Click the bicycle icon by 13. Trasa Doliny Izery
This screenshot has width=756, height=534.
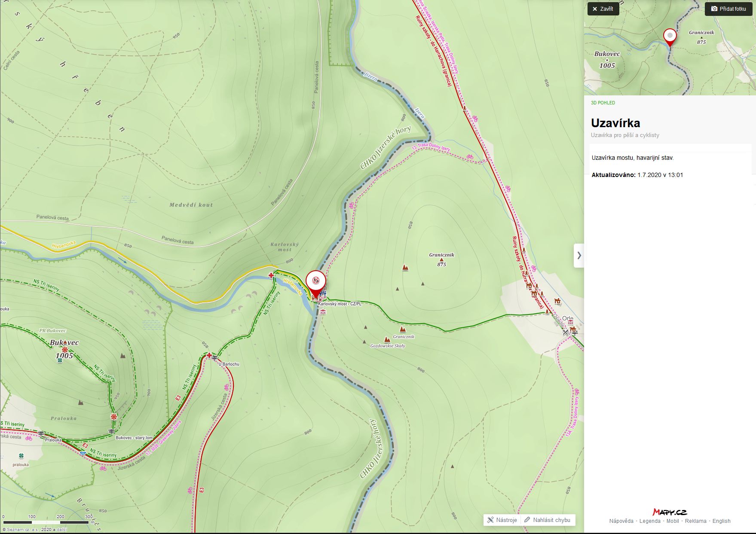pos(470,157)
